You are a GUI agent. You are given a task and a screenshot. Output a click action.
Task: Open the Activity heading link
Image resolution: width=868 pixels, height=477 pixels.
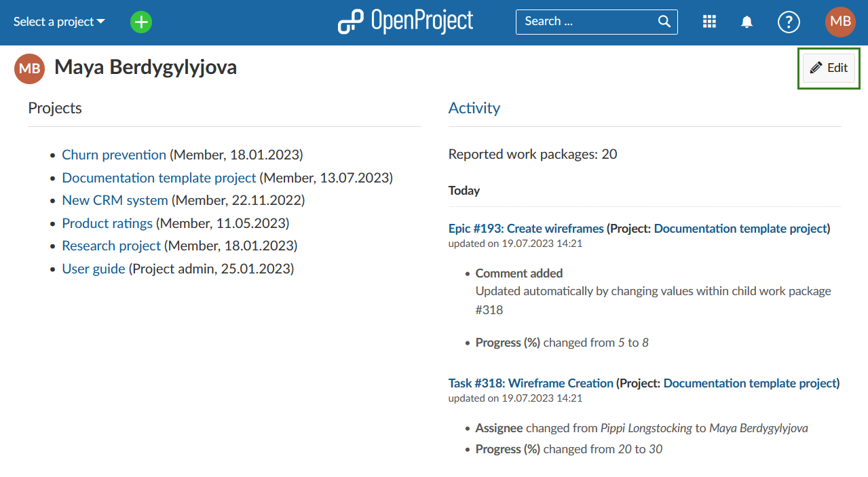tap(474, 108)
